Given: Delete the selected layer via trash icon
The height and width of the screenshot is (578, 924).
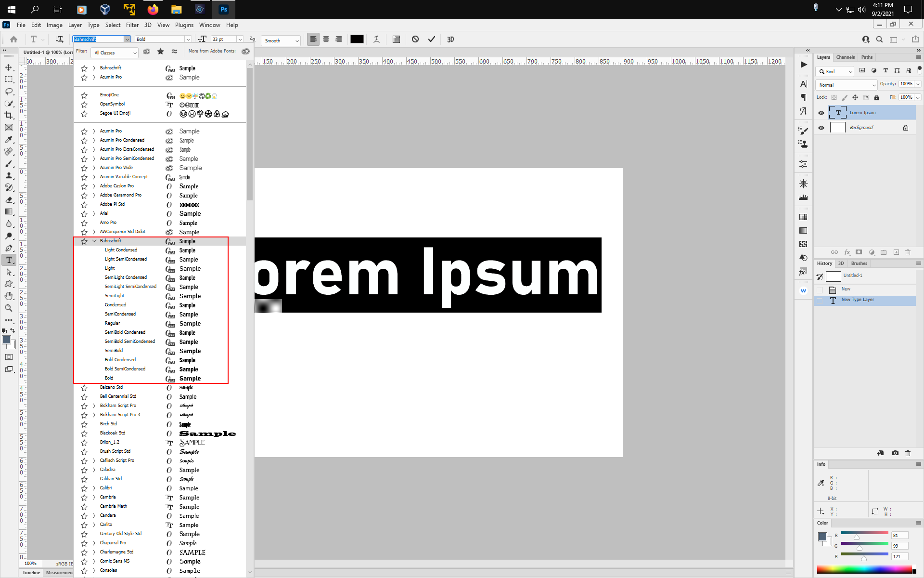Looking at the screenshot, I should (908, 252).
